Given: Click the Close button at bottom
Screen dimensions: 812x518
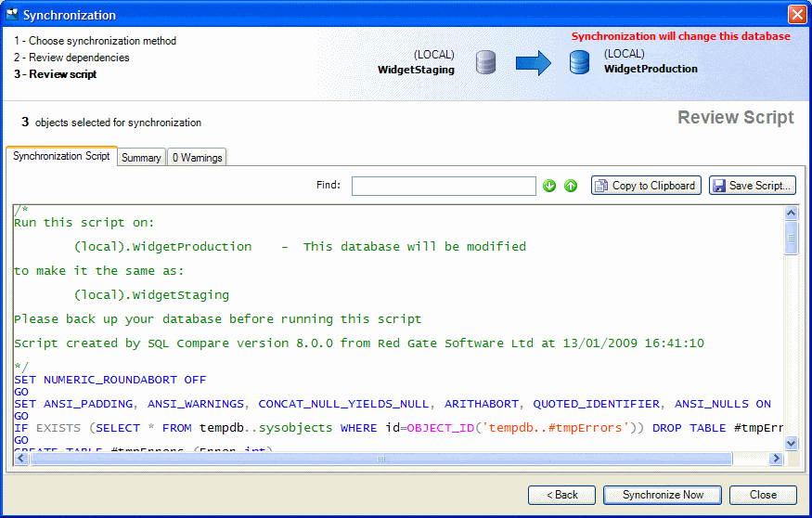Looking at the screenshot, I should click(x=763, y=495).
